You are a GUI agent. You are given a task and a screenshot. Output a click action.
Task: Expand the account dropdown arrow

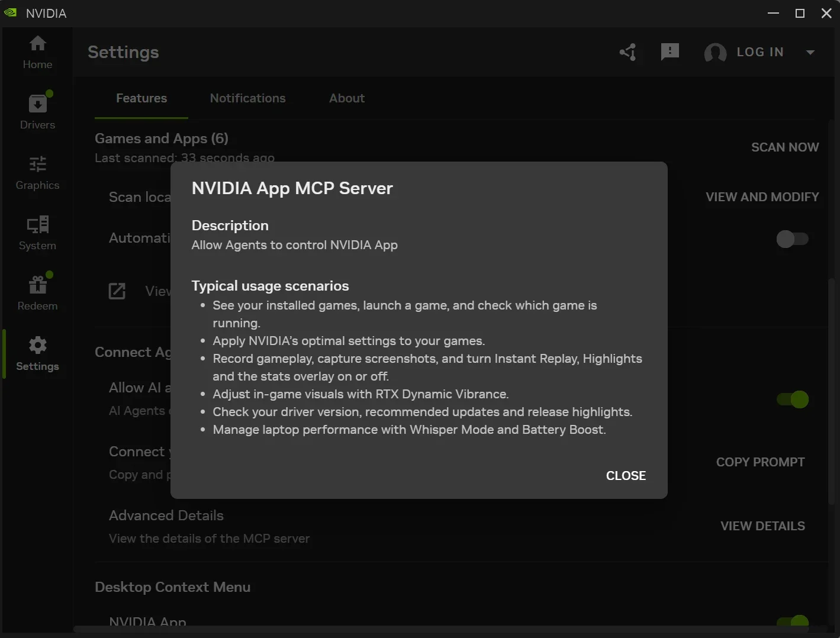[810, 52]
